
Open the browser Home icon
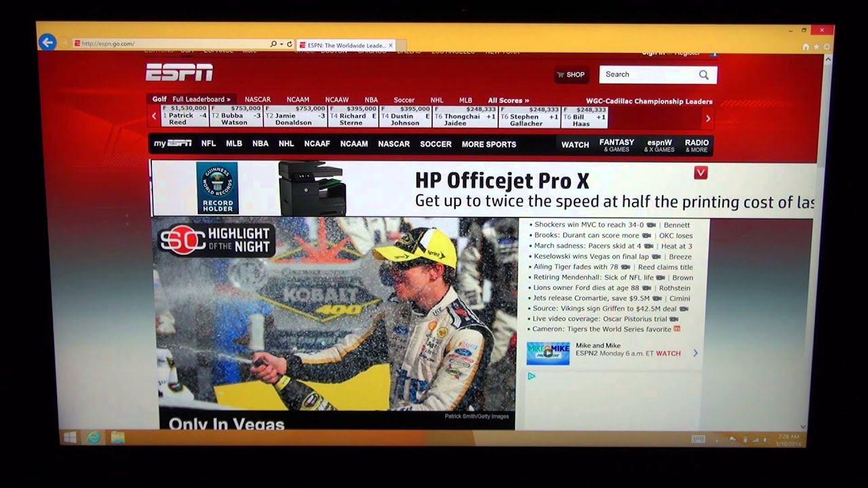(x=806, y=47)
